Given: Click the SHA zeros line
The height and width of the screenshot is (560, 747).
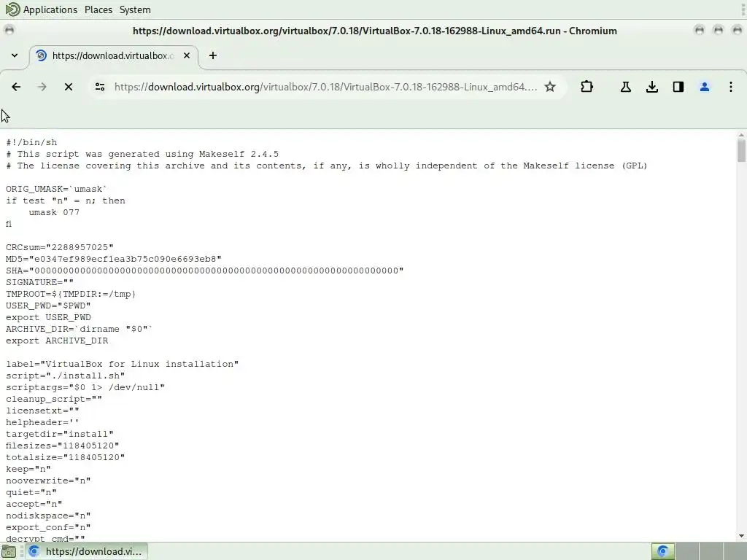Looking at the screenshot, I should pos(204,271).
